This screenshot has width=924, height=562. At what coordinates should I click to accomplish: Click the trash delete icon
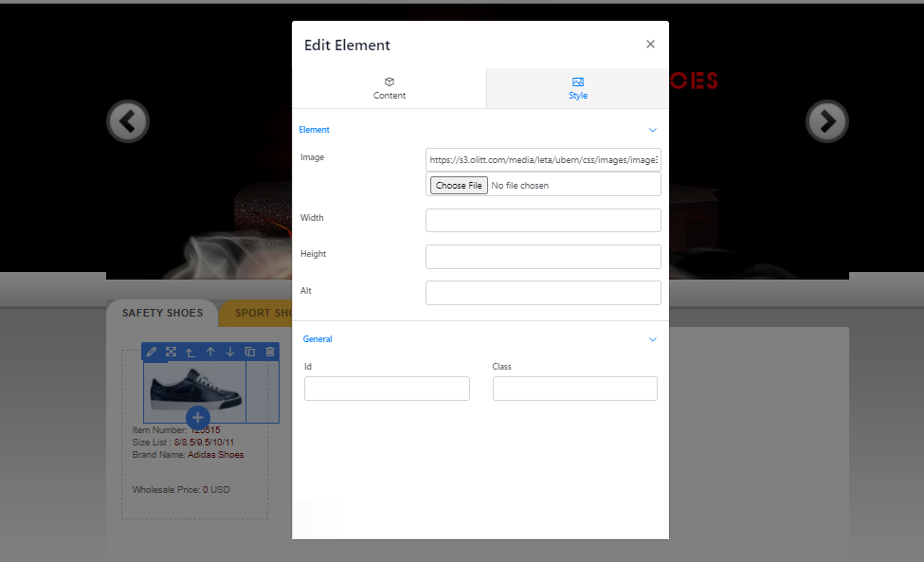coord(270,352)
